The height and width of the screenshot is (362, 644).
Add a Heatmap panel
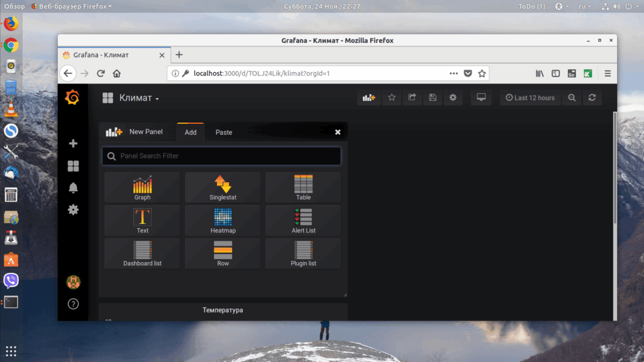click(223, 221)
